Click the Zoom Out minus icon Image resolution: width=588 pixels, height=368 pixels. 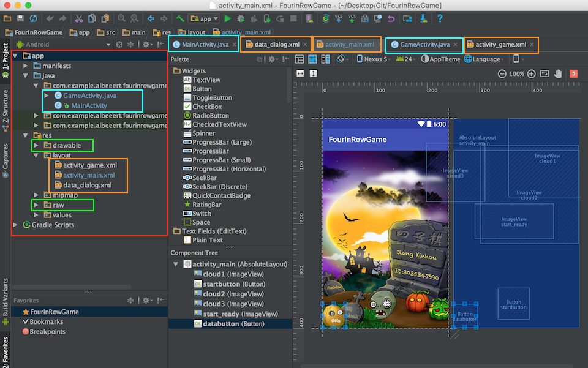[x=502, y=74]
